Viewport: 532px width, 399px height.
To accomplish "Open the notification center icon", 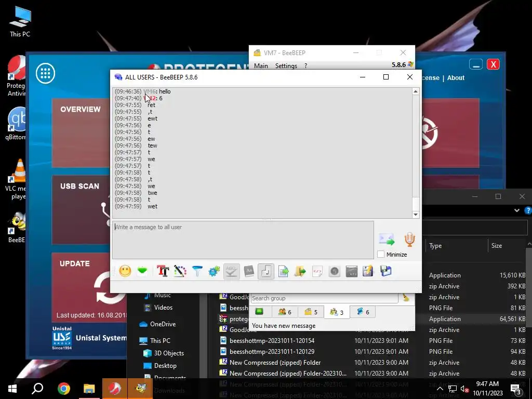I will [x=516, y=389].
